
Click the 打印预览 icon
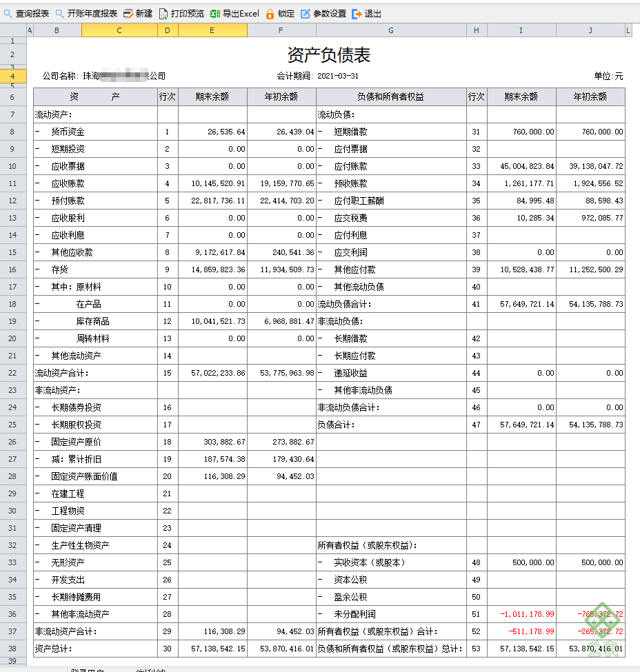[163, 14]
